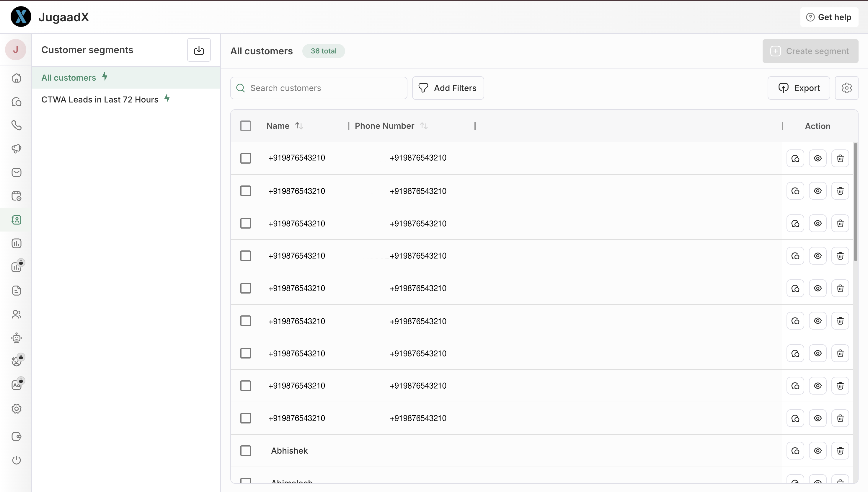
Task: Open the Home icon in sidebar
Action: [x=16, y=78]
